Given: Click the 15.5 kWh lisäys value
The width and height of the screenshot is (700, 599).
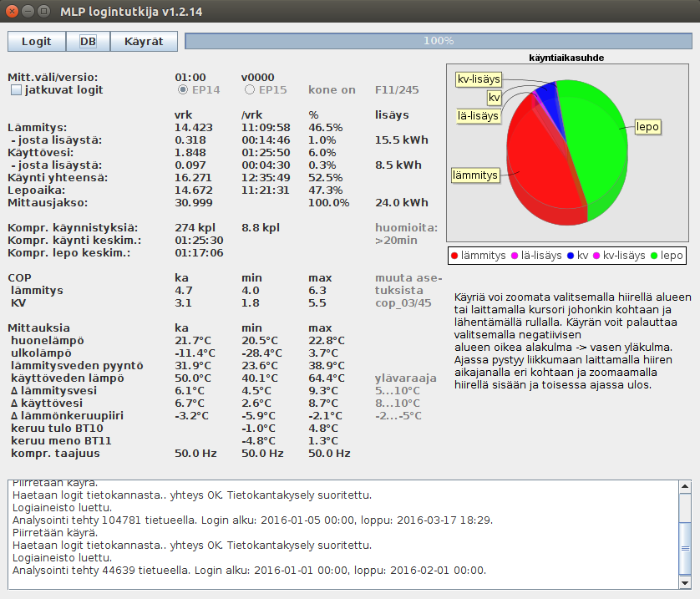Looking at the screenshot, I should click(x=401, y=140).
